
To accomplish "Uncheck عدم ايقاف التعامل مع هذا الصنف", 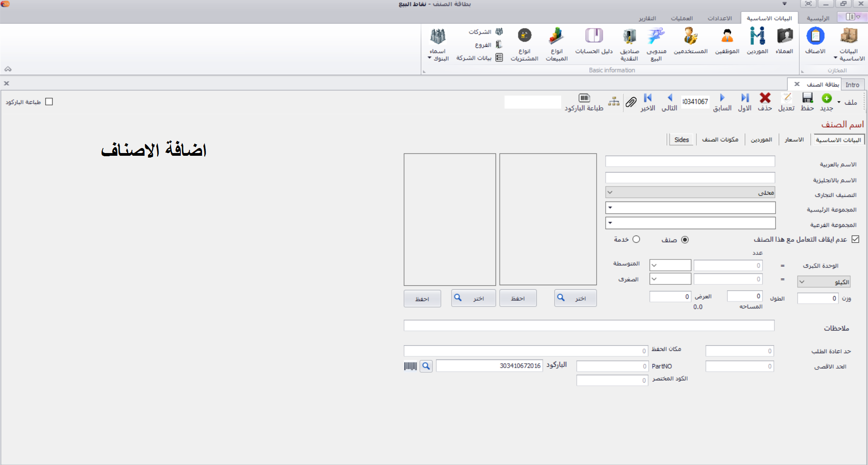I will tap(855, 239).
